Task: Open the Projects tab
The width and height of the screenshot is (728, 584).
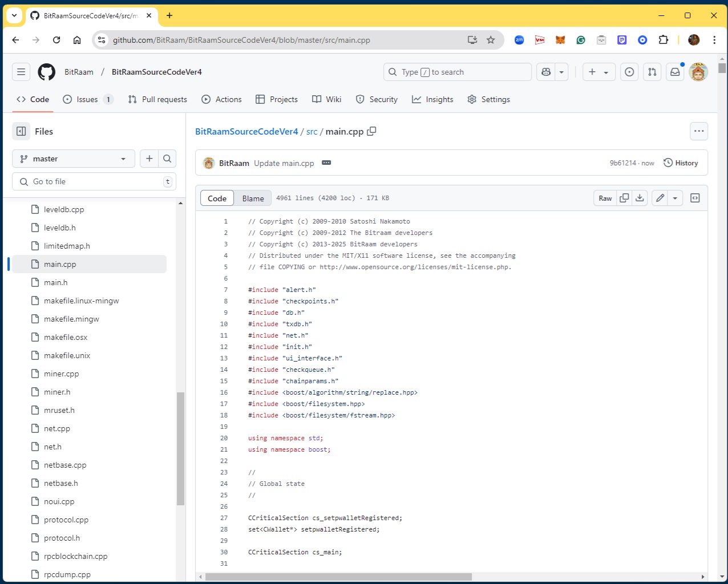Action: point(277,99)
